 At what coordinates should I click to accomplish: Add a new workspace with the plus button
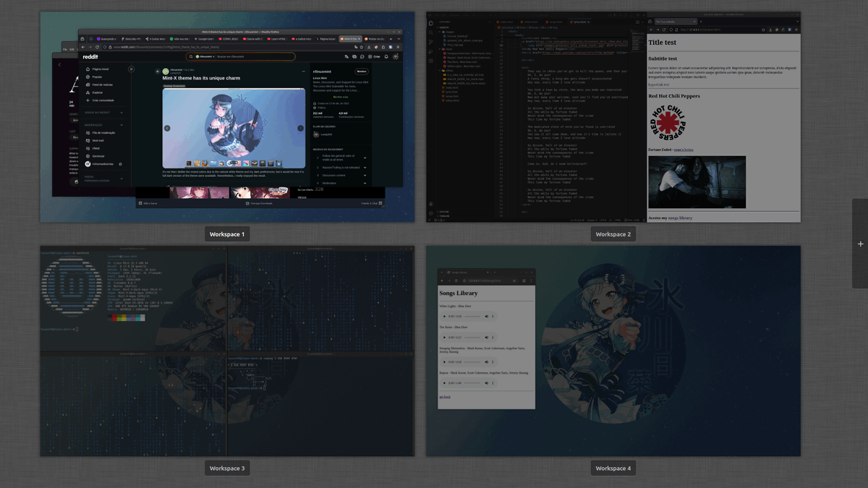(x=860, y=244)
